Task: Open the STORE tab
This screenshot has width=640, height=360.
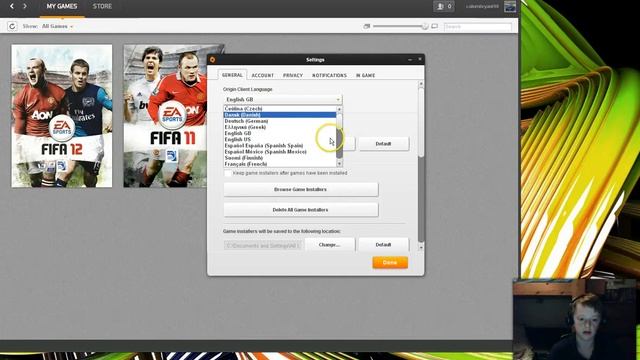Action: click(102, 6)
